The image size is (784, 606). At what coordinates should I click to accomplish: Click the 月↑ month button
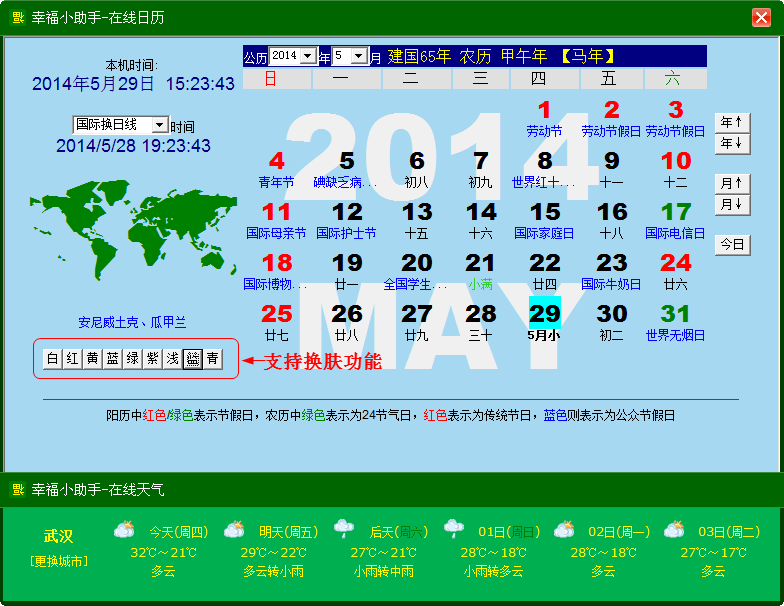732,183
